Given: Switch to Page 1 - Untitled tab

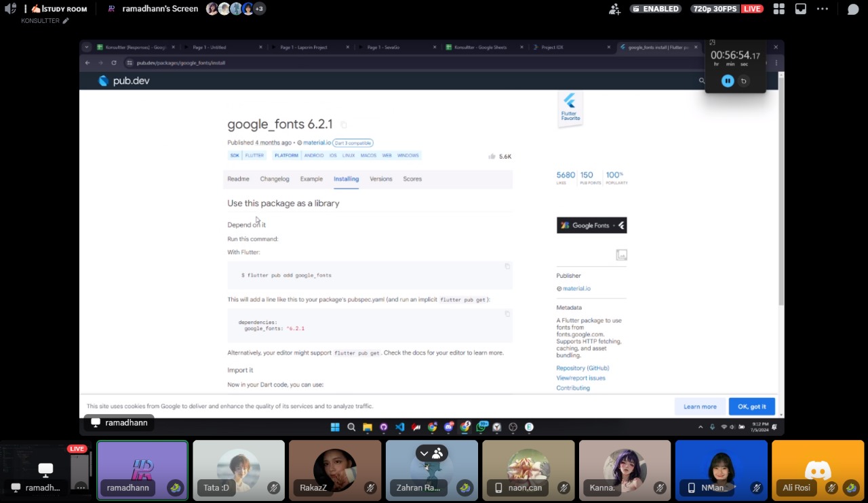Looking at the screenshot, I should (x=222, y=47).
